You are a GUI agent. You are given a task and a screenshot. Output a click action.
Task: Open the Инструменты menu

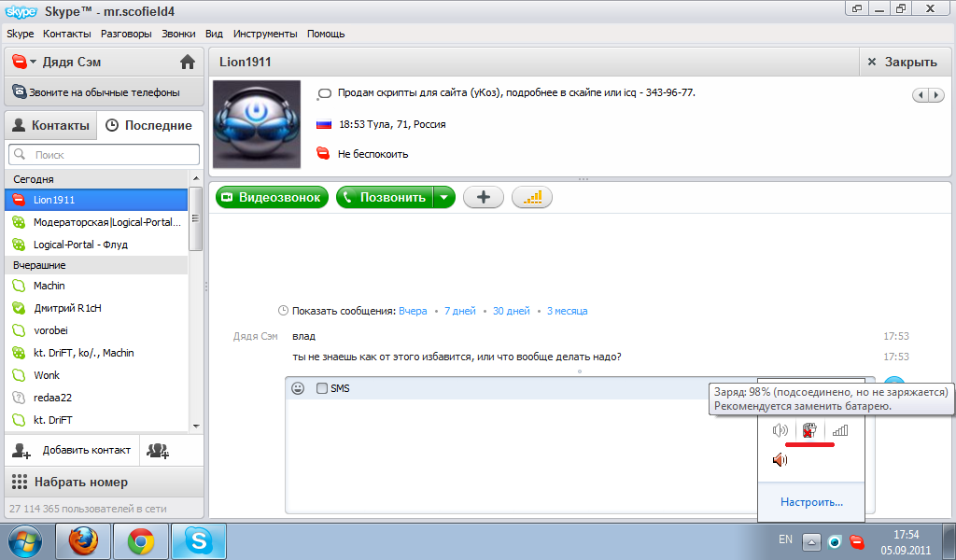265,35
